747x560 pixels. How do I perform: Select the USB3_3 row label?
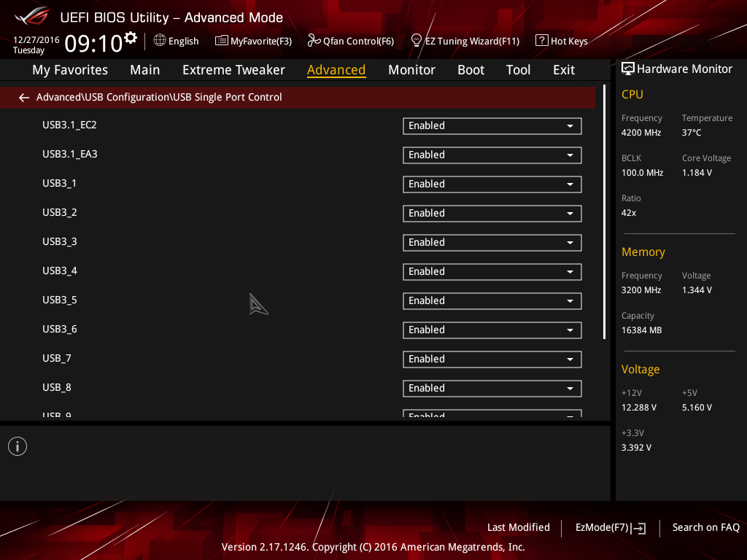pos(60,242)
